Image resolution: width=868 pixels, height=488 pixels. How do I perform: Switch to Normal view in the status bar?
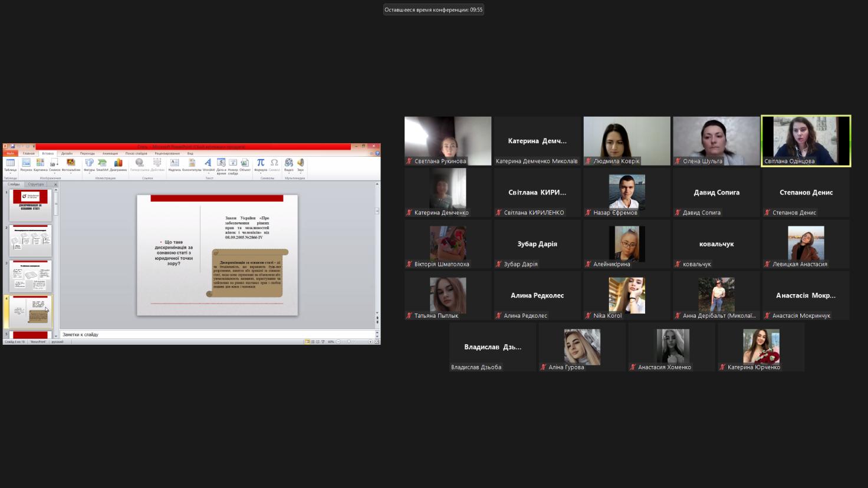click(307, 342)
